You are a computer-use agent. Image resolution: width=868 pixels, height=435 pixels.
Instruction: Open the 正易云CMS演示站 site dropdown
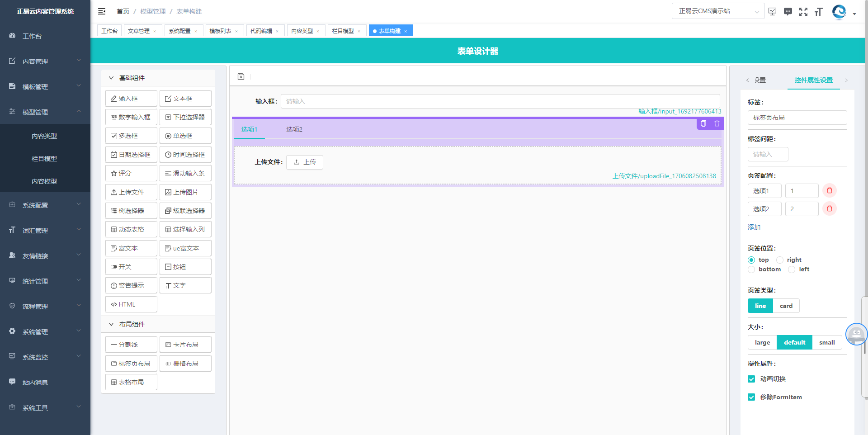coord(718,11)
